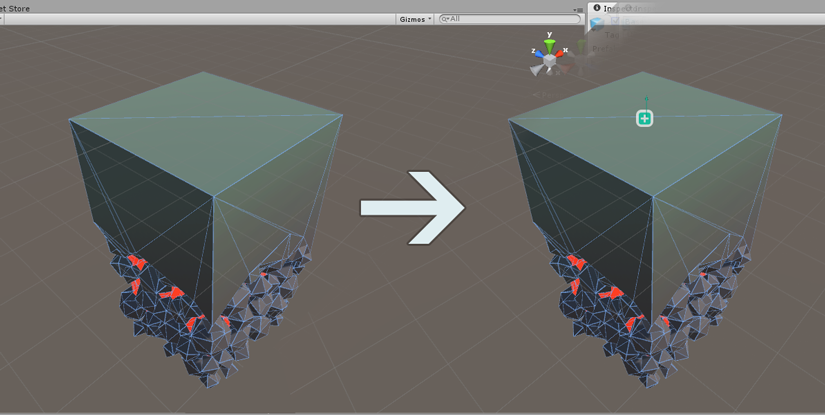Click the center cube of the scene gizmo
The image size is (825, 415).
549,60
